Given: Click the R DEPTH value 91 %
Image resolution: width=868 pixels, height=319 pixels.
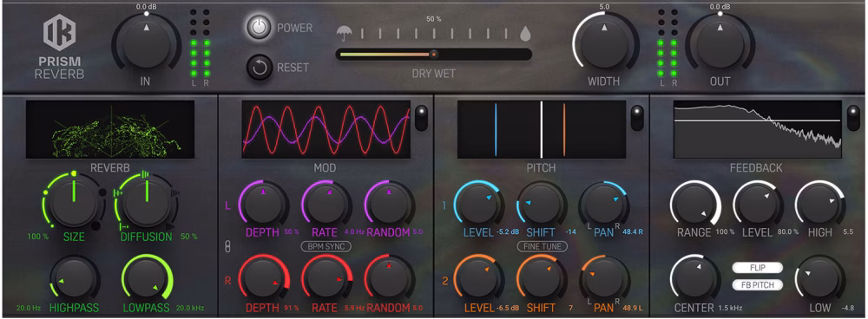Looking at the screenshot, I should coord(291,308).
